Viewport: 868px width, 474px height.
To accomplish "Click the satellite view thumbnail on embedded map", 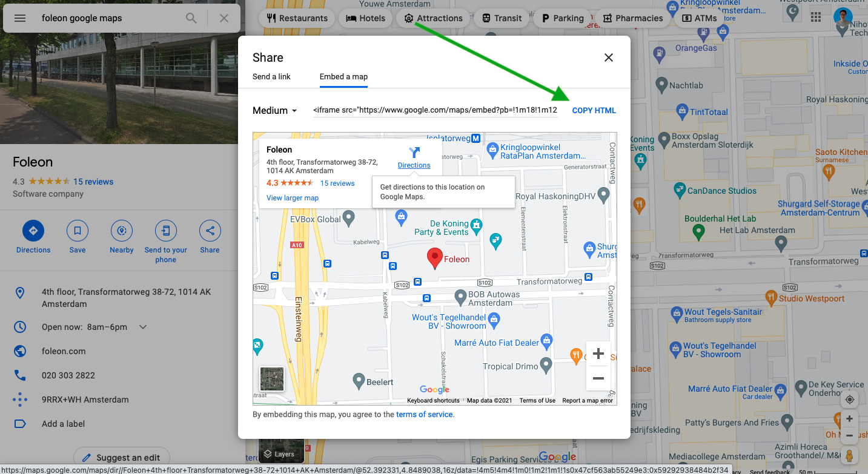I will point(271,379).
